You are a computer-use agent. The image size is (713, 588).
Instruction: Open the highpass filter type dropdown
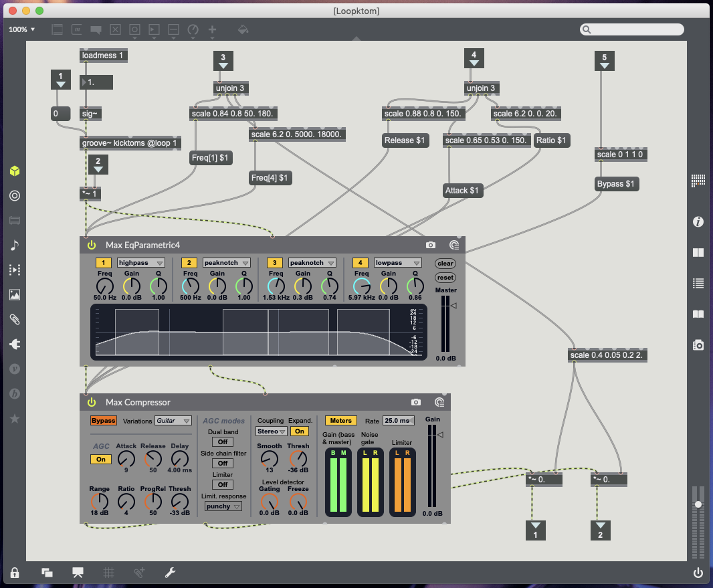141,263
